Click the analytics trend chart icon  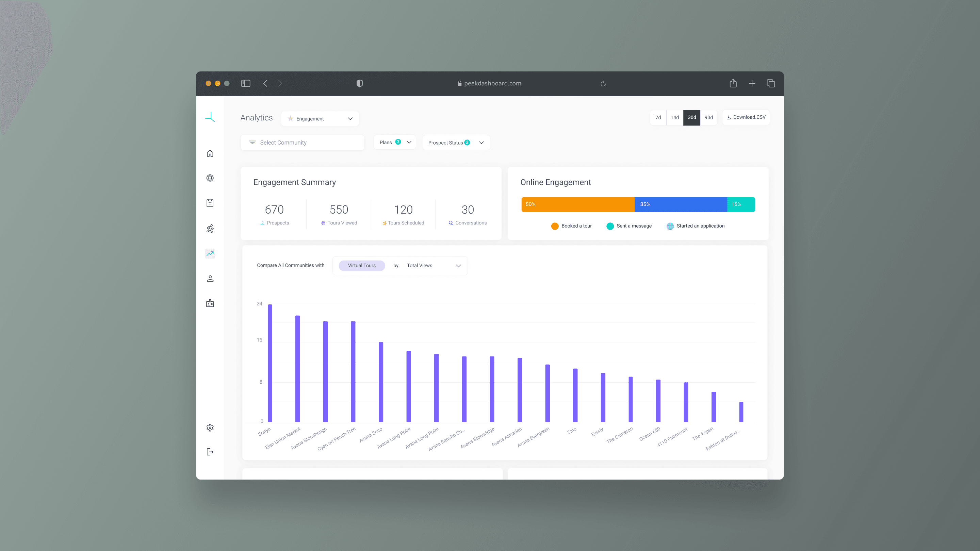tap(210, 253)
